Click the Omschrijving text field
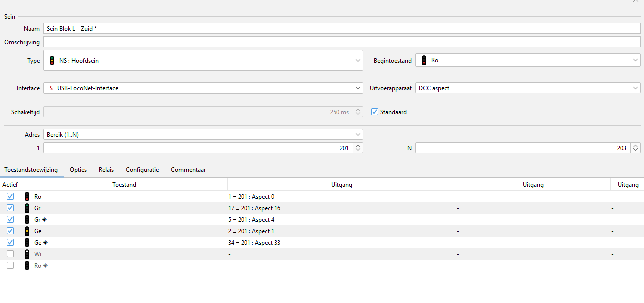Image resolution: width=644 pixels, height=303 pixels. tap(342, 42)
